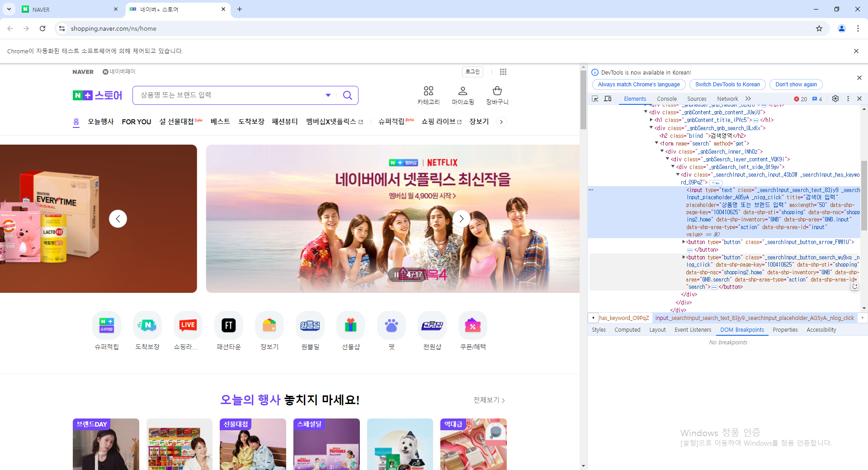Open the Computed styles tab

(627, 330)
